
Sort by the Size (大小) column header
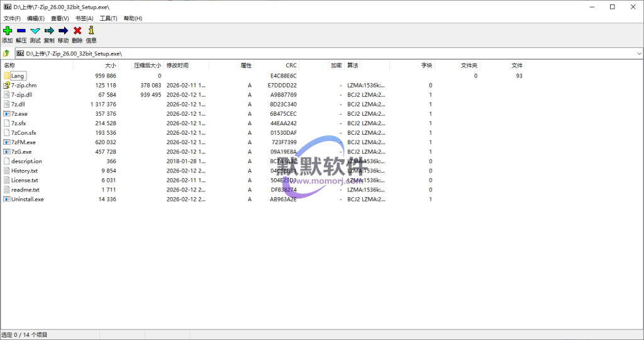(x=110, y=65)
